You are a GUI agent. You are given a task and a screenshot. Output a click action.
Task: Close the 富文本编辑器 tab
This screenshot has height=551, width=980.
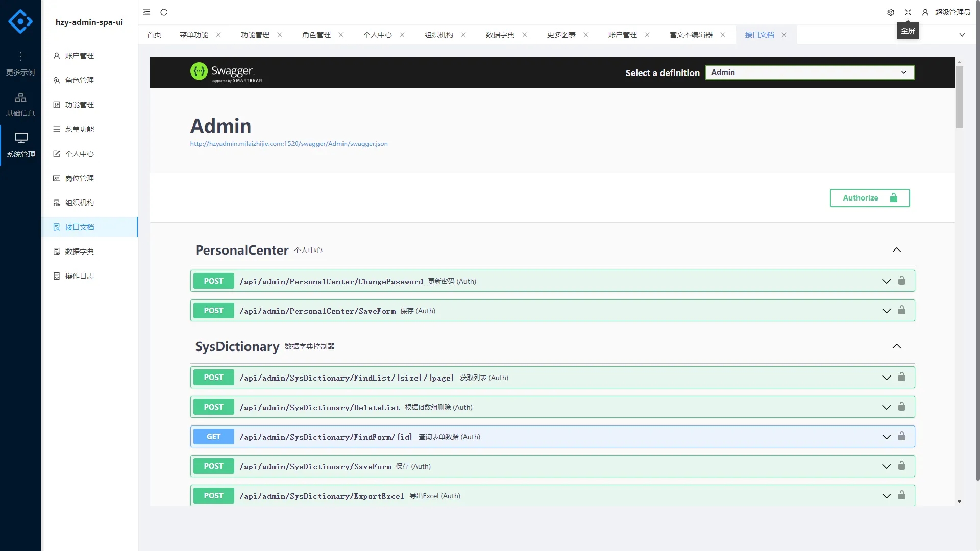723,35
